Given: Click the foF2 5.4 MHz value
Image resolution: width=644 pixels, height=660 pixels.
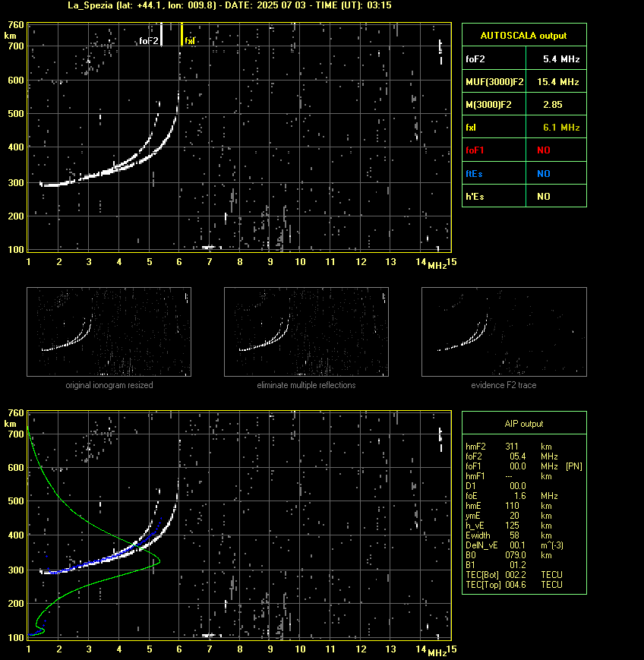Looking at the screenshot, I should (561, 59).
